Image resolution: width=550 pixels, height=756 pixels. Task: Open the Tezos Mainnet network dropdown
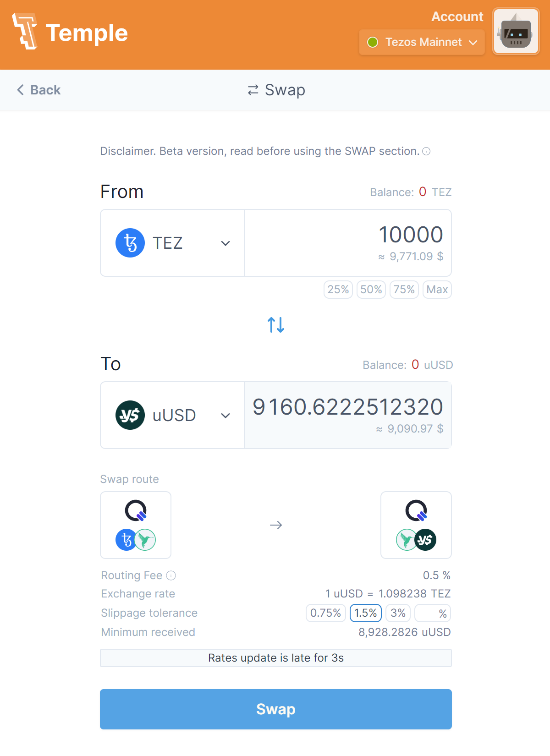(x=422, y=42)
